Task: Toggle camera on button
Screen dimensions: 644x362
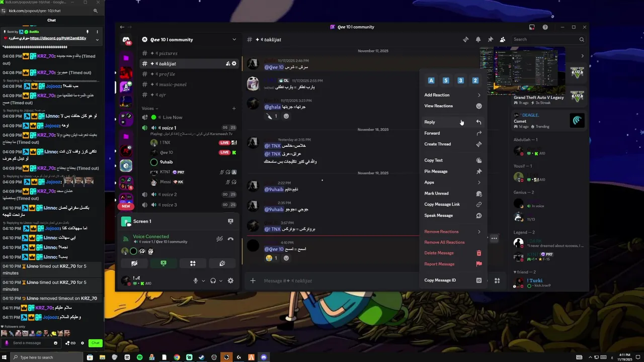Action: (x=134, y=263)
